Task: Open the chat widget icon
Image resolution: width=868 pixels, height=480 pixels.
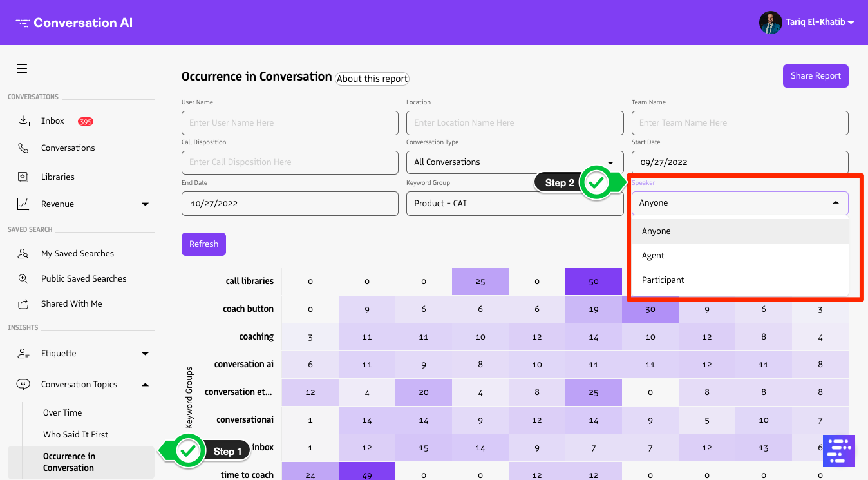Action: pyautogui.click(x=838, y=450)
